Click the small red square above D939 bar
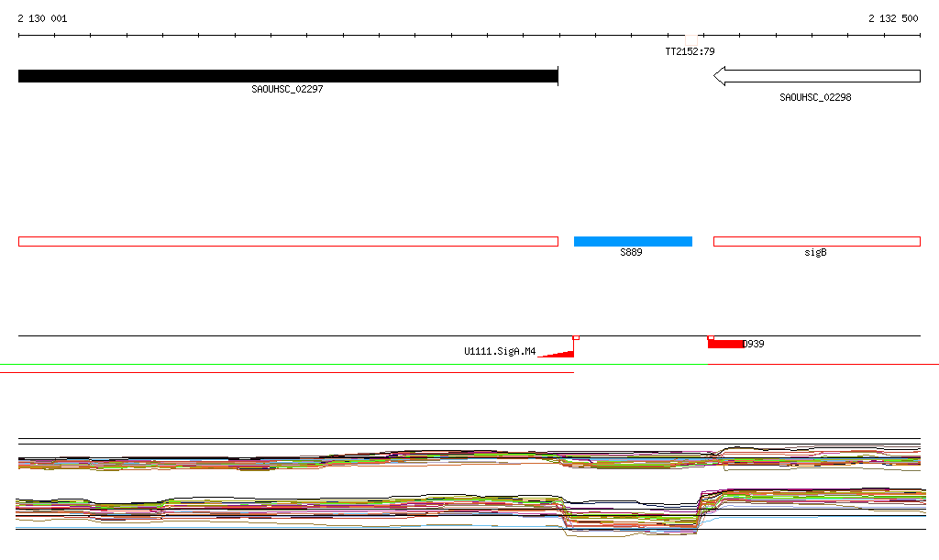 coord(711,337)
